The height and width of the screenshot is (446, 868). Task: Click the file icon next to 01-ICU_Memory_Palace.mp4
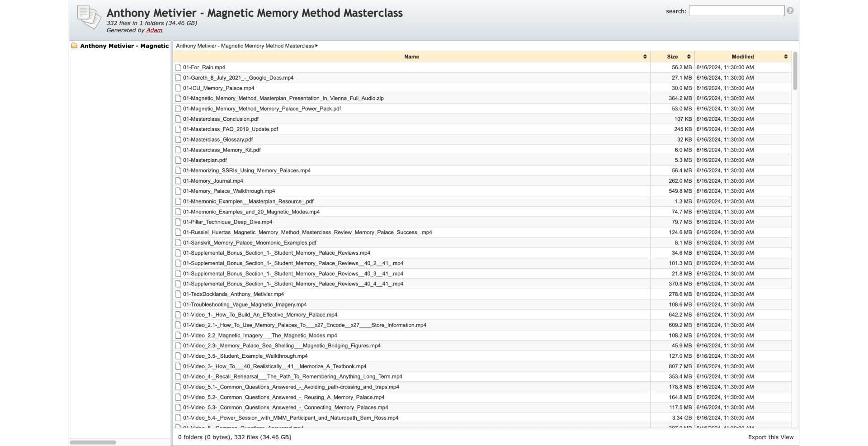pos(178,88)
